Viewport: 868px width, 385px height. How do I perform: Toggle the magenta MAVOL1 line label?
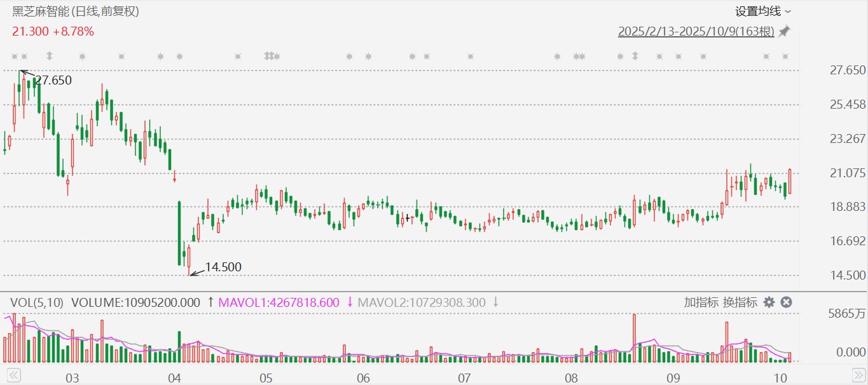point(279,302)
